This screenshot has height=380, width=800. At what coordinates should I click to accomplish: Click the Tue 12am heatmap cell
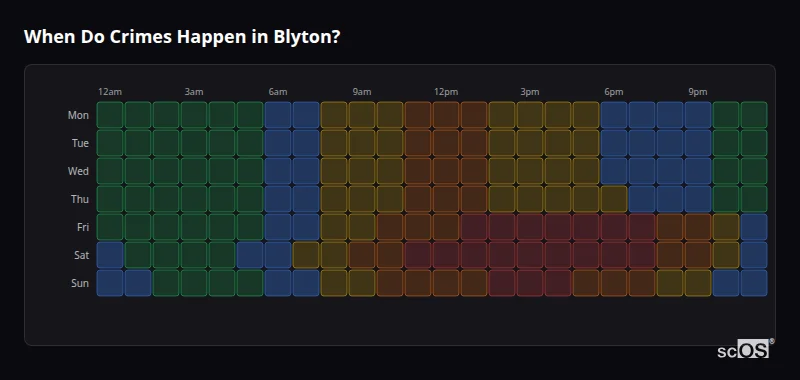pyautogui.click(x=110, y=143)
